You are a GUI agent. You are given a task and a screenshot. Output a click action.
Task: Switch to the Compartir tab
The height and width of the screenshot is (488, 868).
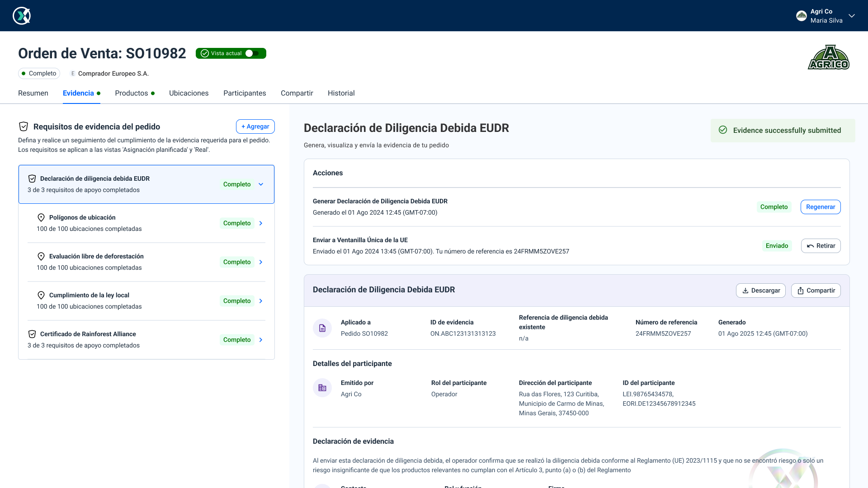[x=297, y=93]
